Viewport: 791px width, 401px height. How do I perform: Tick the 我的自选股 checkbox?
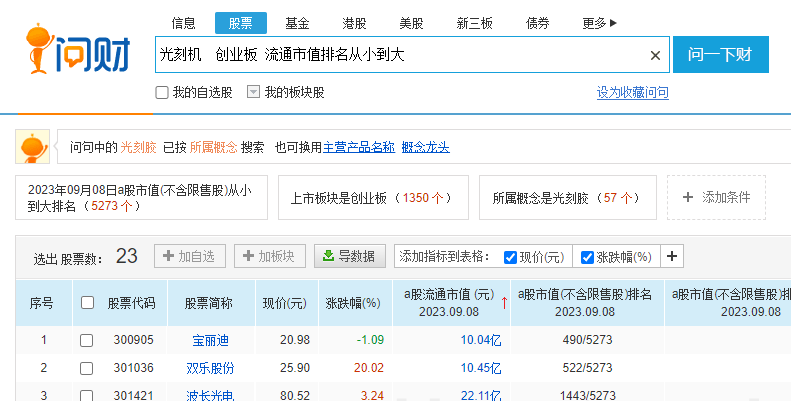(x=162, y=92)
